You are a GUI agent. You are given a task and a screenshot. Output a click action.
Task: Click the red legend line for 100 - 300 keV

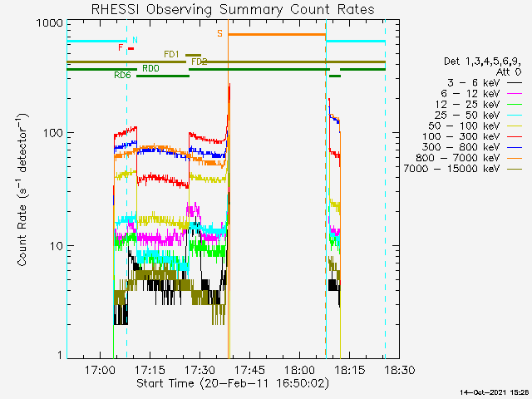point(515,136)
